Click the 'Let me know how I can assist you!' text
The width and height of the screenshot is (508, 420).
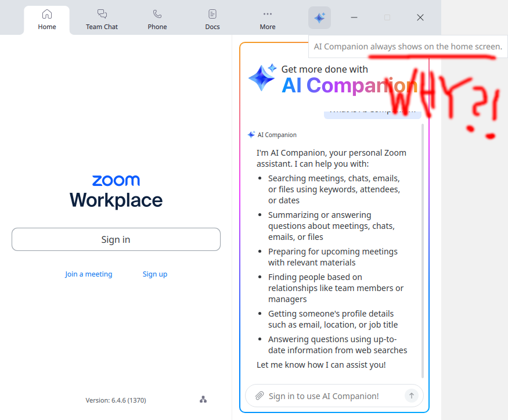321,365
